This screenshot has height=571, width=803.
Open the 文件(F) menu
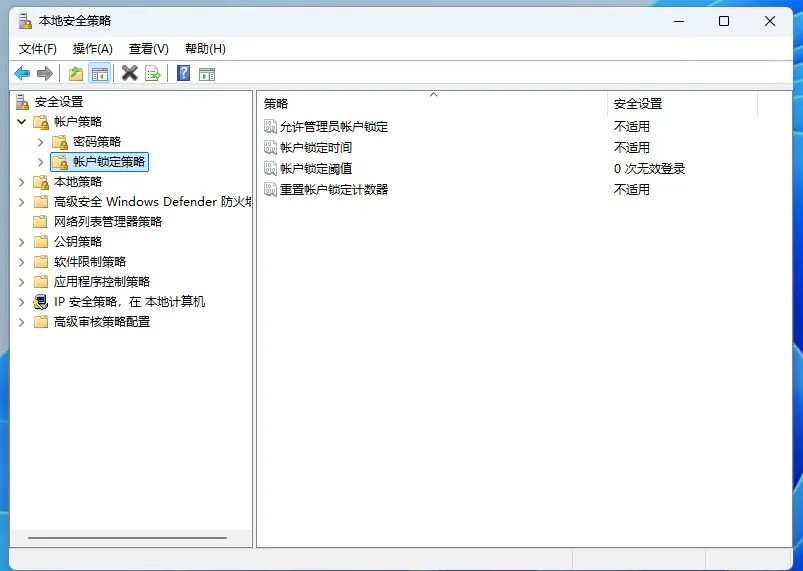pyautogui.click(x=38, y=48)
